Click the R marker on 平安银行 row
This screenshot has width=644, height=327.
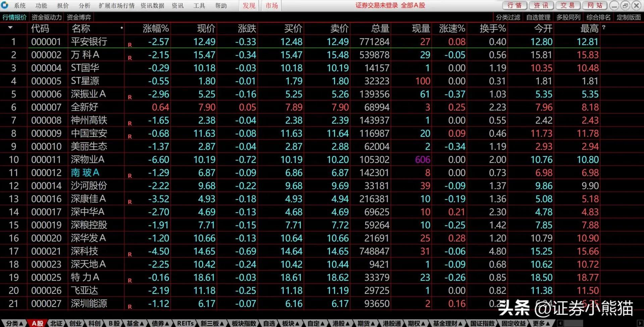pyautogui.click(x=130, y=45)
